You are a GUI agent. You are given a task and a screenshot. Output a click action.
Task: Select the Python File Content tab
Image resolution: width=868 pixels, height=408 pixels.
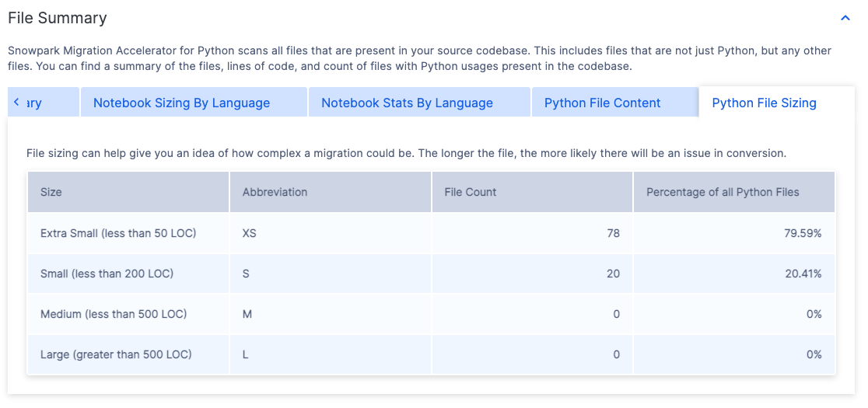[x=602, y=103]
